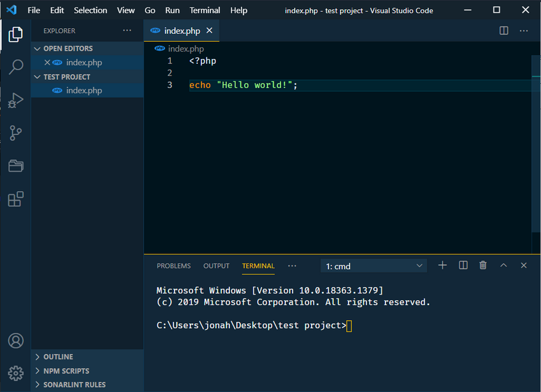The height and width of the screenshot is (392, 541).
Task: Maximize the panel size with up chevron
Action: click(503, 265)
